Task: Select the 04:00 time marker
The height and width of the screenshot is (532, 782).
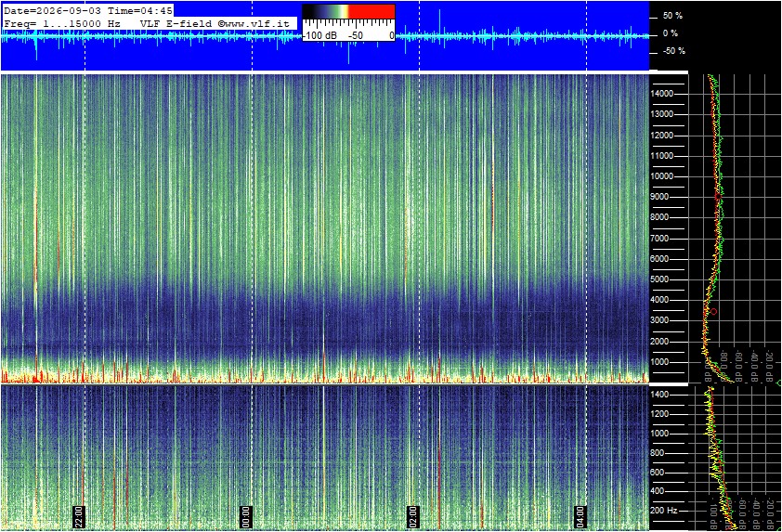Action: (580, 516)
